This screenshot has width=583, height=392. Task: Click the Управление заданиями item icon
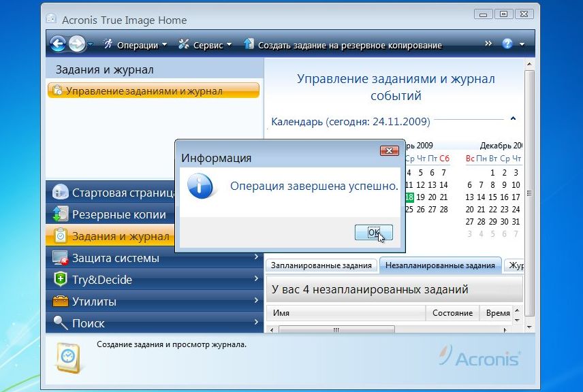click(57, 91)
